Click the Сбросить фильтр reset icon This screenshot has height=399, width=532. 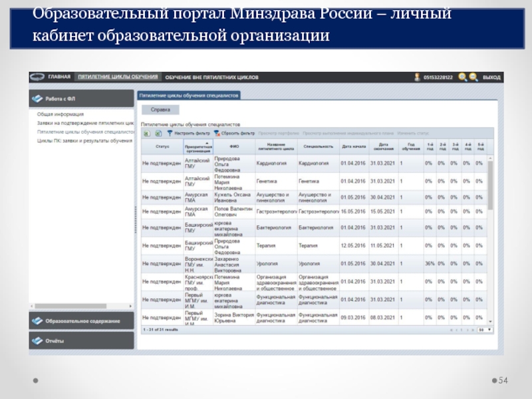(216, 133)
